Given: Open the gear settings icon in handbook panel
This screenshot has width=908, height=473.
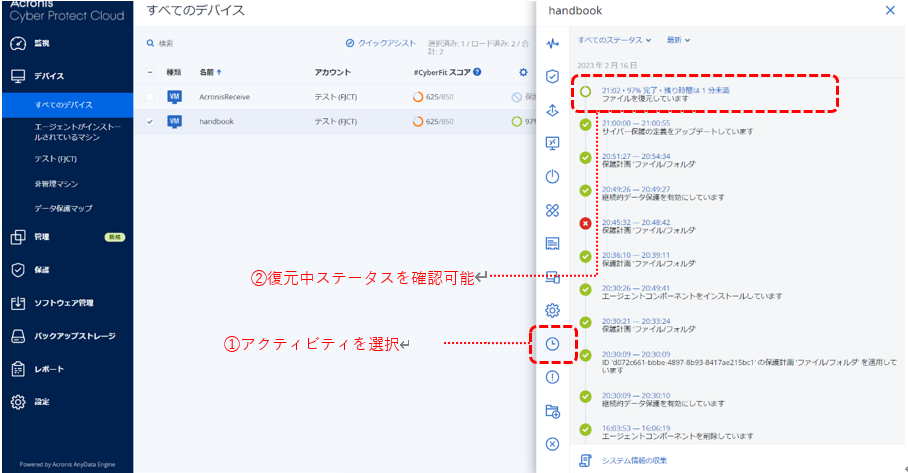Looking at the screenshot, I should point(552,310).
